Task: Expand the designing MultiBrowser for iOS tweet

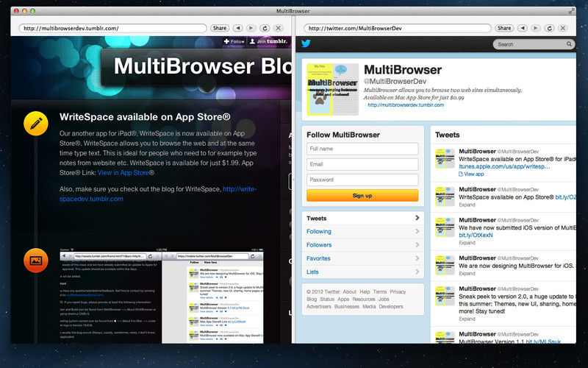Action: (467, 273)
